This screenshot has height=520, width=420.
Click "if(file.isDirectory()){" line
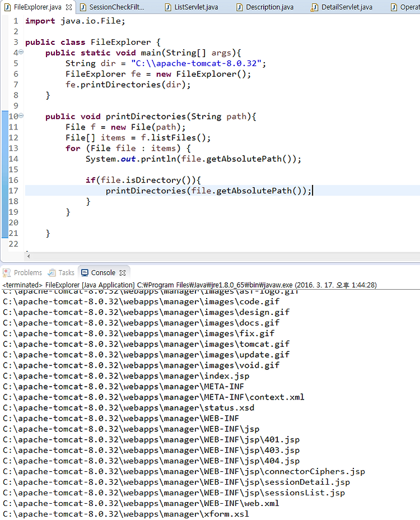point(143,180)
